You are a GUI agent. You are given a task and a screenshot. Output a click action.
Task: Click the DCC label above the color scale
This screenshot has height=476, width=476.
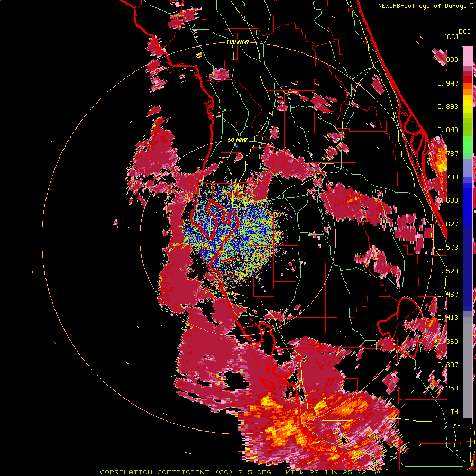[x=464, y=31]
